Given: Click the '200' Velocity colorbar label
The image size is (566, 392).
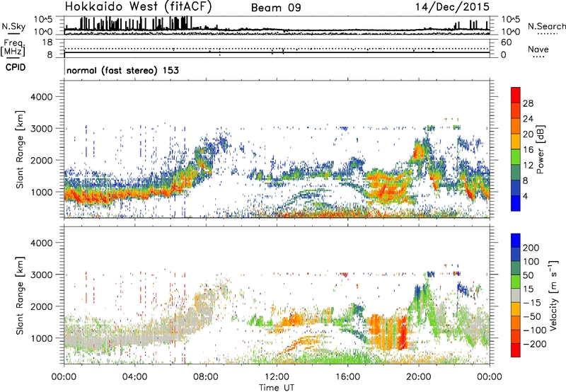Looking at the screenshot, I should 531,248.
